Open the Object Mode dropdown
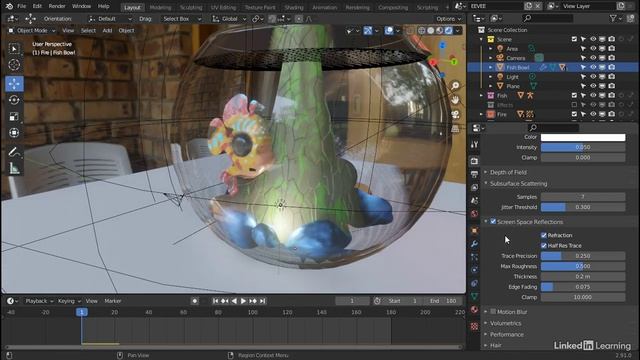The width and height of the screenshot is (640, 360). pos(31,31)
